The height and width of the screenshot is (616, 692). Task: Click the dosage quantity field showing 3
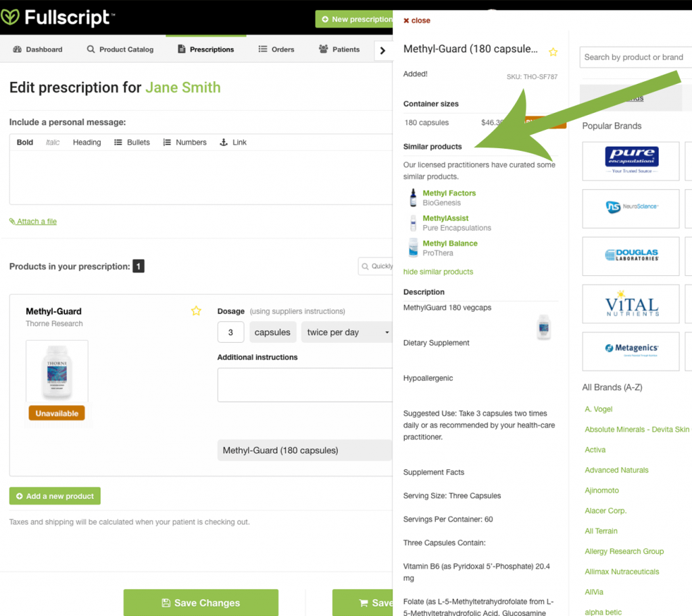coord(230,332)
